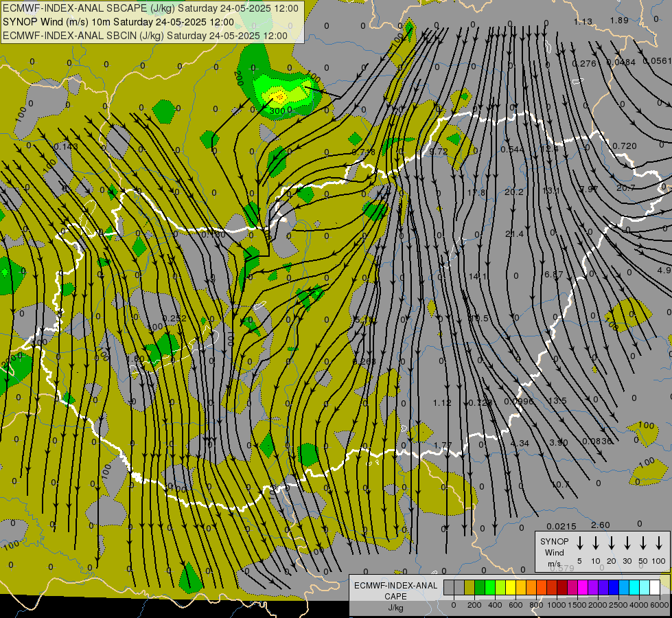
Task: Pick the white CAPE legend swatch
Action: (x=654, y=587)
